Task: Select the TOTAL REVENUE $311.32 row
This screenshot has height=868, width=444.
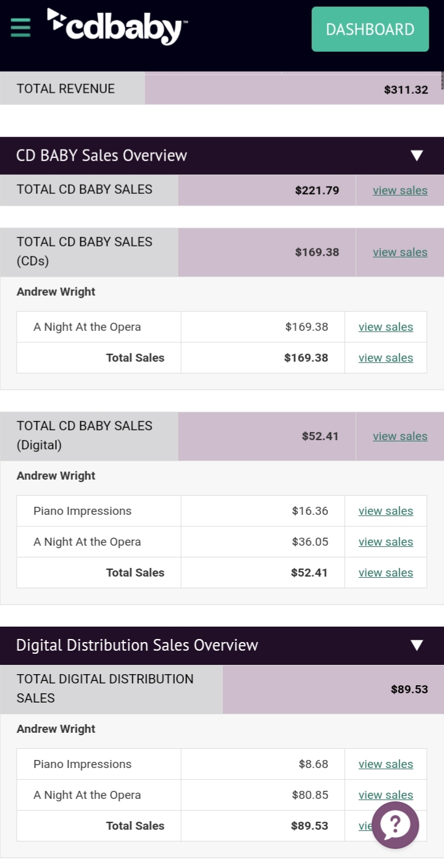Action: [x=222, y=89]
